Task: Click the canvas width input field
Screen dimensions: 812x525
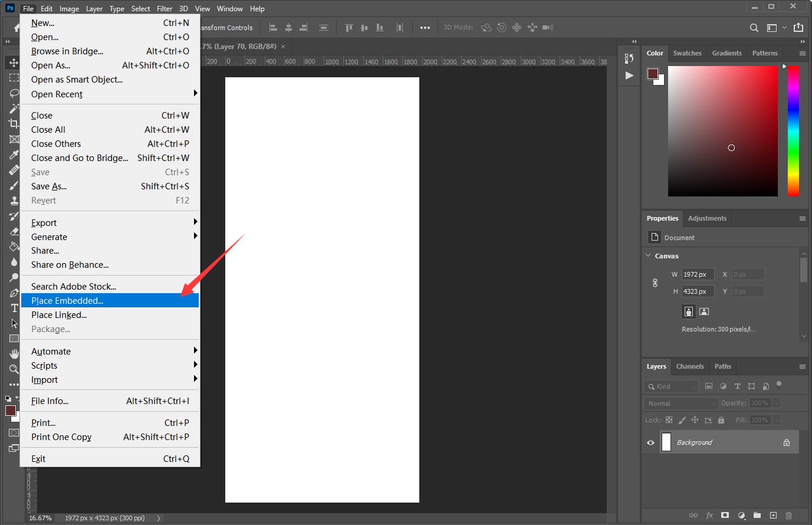Action: 698,274
